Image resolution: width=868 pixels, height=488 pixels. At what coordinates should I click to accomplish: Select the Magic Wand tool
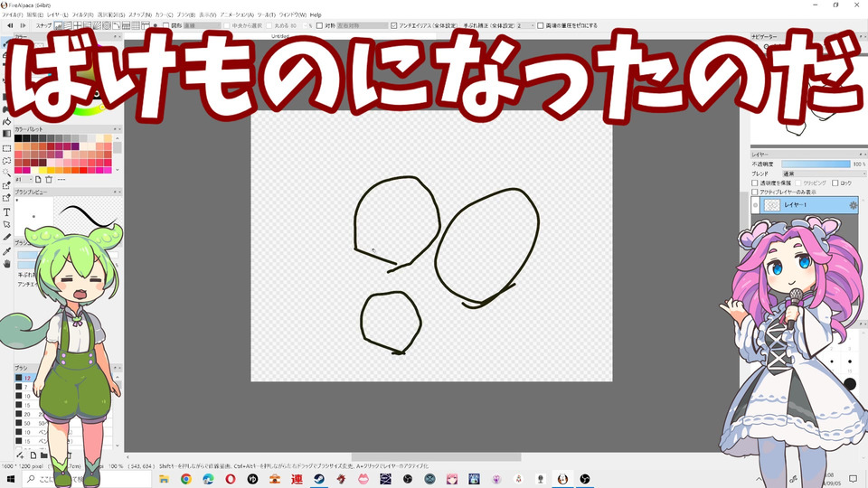(6, 173)
